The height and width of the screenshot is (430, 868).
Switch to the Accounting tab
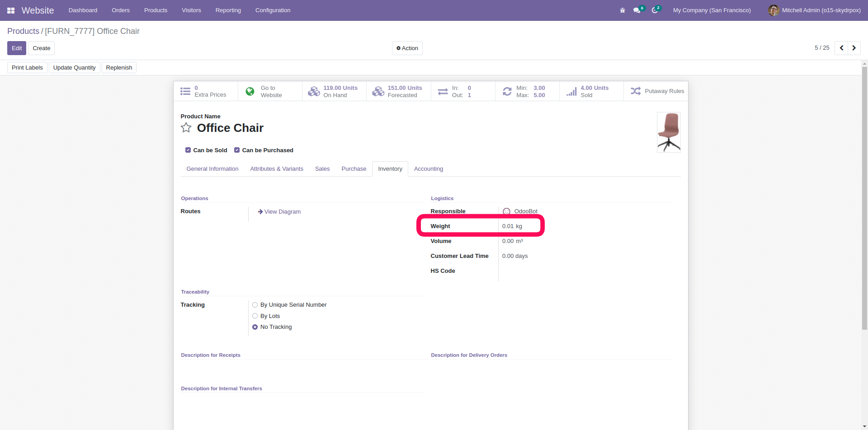(428, 169)
